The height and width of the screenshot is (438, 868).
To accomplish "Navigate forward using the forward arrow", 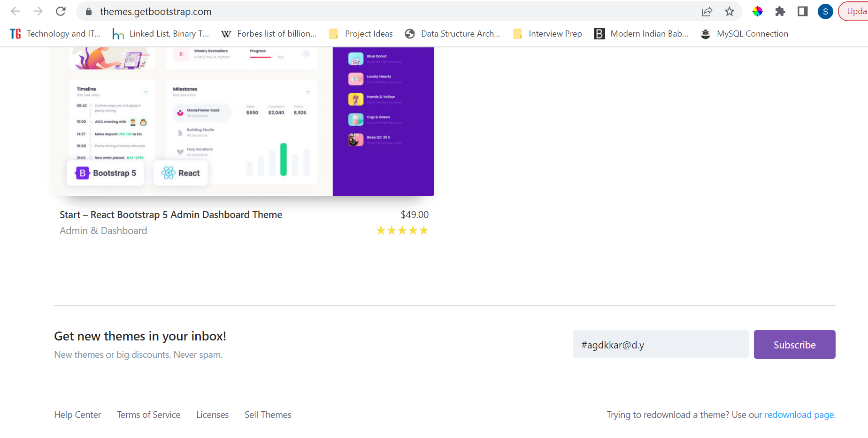I will point(38,11).
